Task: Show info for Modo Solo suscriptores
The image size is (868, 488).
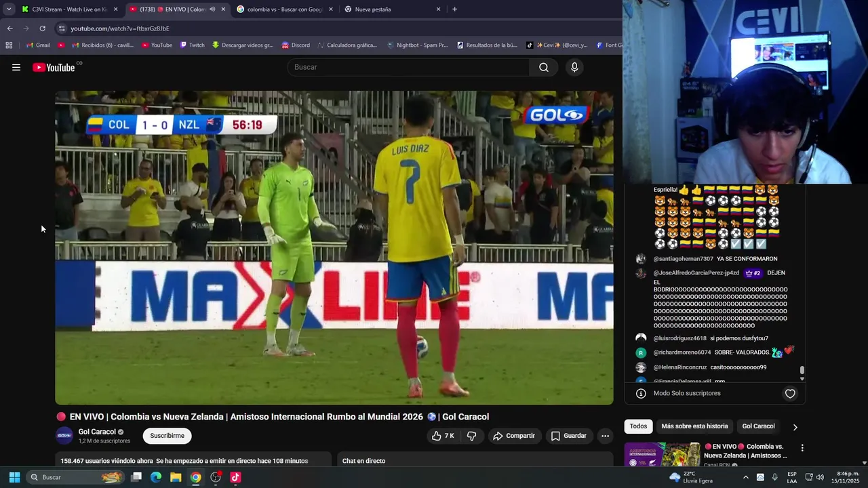Action: [x=641, y=394]
